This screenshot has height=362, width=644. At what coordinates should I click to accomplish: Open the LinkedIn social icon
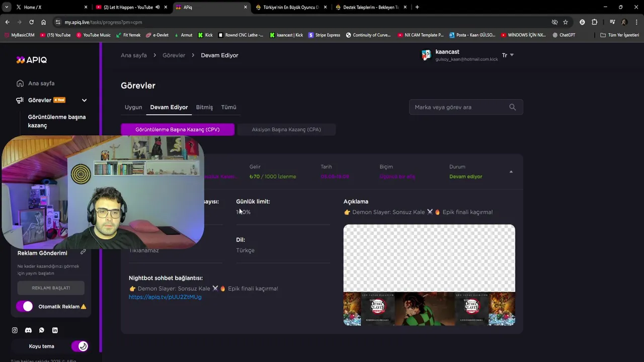pyautogui.click(x=55, y=330)
